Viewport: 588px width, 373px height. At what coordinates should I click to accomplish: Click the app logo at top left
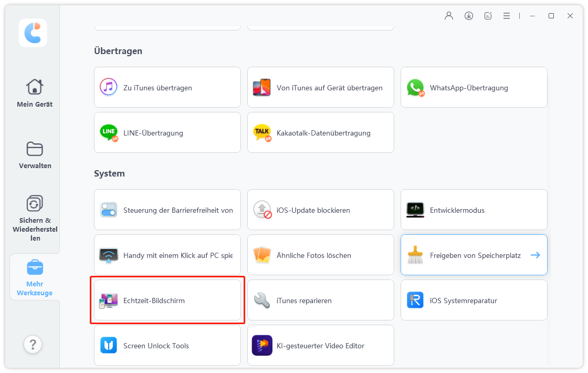point(33,33)
